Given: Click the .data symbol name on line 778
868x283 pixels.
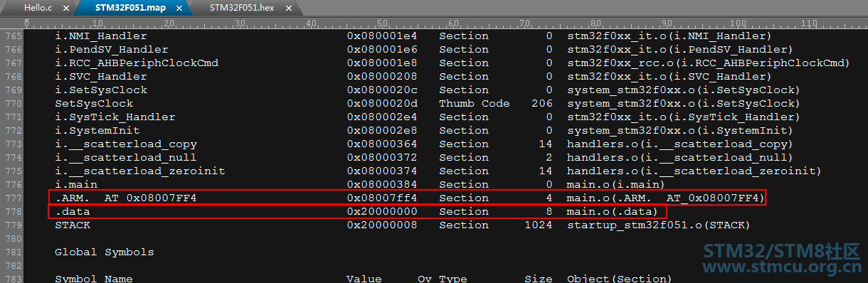Looking at the screenshot, I should [73, 211].
